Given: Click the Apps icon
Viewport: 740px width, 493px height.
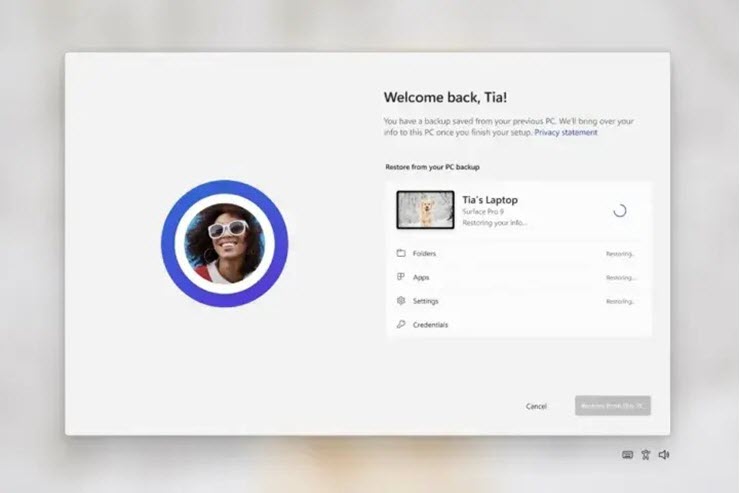Looking at the screenshot, I should (x=401, y=277).
